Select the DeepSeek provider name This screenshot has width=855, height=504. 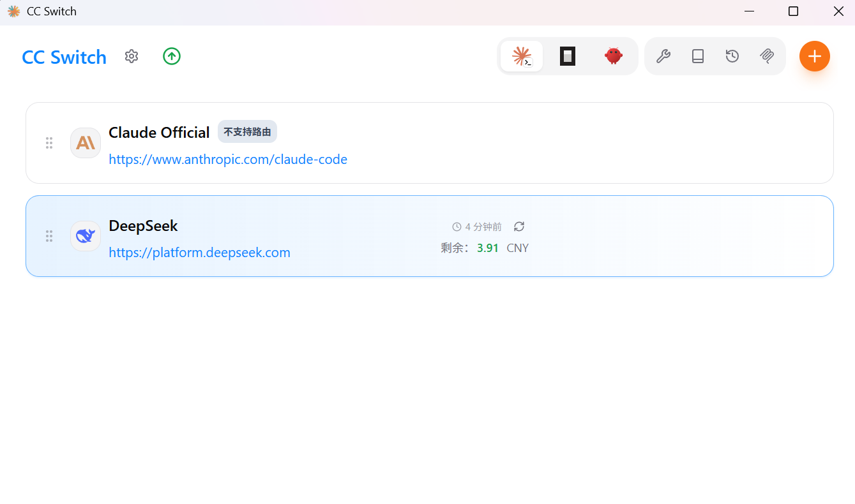tap(143, 226)
